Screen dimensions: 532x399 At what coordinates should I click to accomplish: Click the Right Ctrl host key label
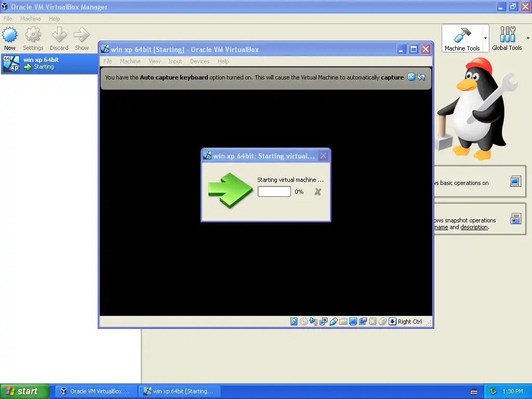coord(410,322)
